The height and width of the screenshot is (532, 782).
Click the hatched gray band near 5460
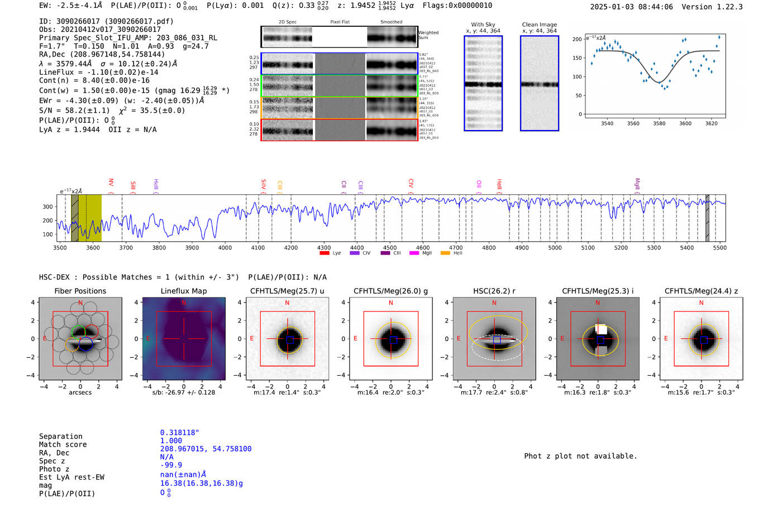click(707, 218)
